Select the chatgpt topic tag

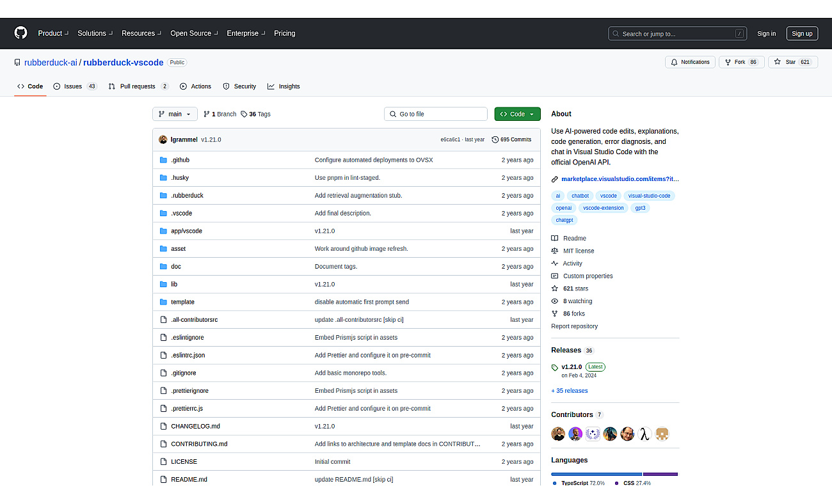coord(564,220)
